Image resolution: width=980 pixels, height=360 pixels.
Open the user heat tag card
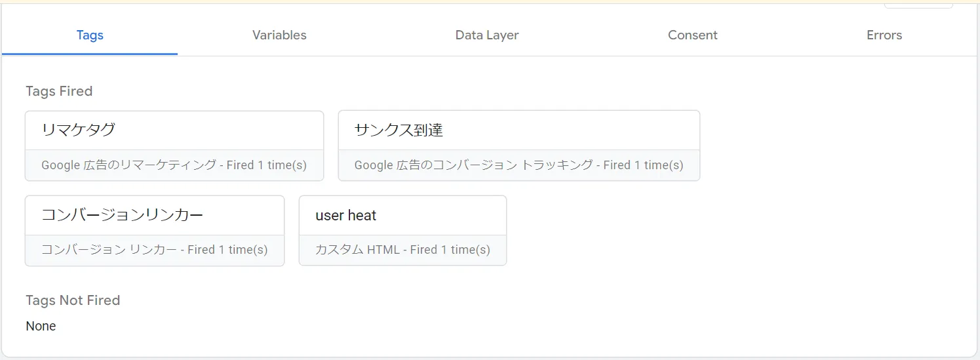pos(402,231)
